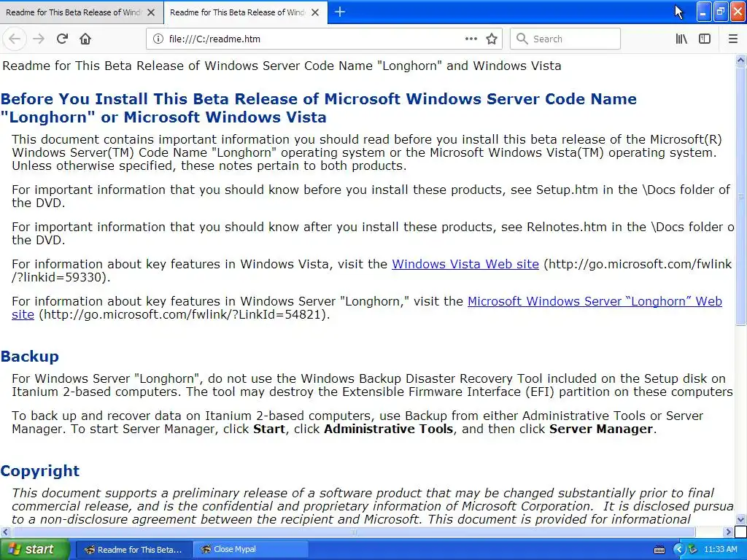The height and width of the screenshot is (560, 747).
Task: Restore down the browser window
Action: [721, 12]
